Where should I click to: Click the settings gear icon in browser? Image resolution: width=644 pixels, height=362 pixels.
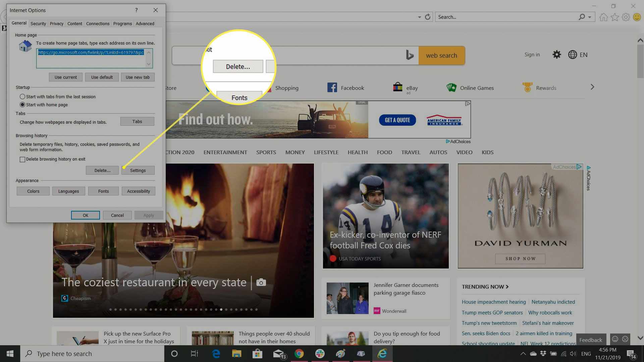tap(626, 17)
